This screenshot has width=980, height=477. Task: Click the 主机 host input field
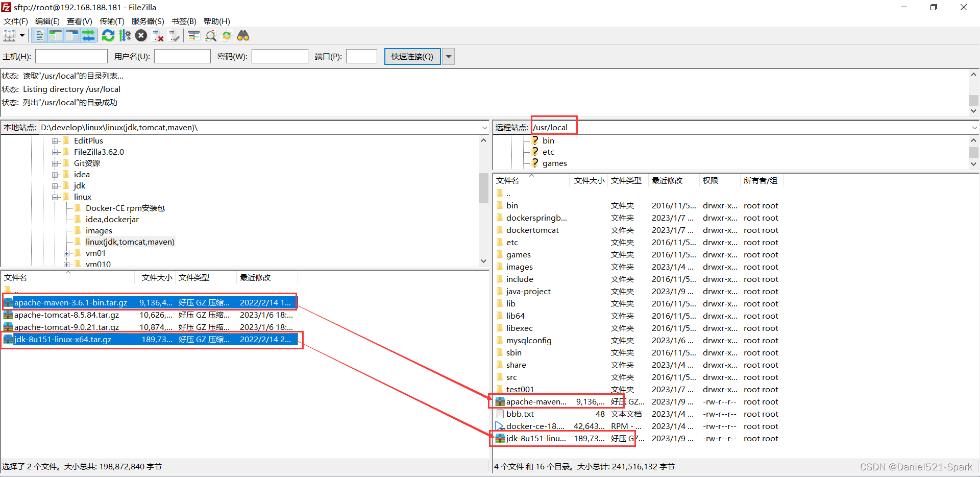[71, 56]
